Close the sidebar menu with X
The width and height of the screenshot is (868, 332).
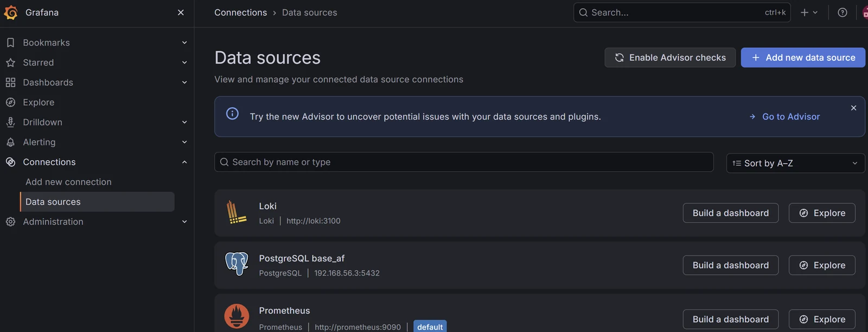coord(181,12)
